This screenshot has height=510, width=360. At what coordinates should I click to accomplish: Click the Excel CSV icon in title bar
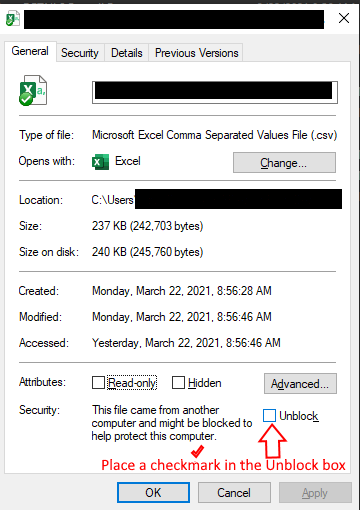13,18
